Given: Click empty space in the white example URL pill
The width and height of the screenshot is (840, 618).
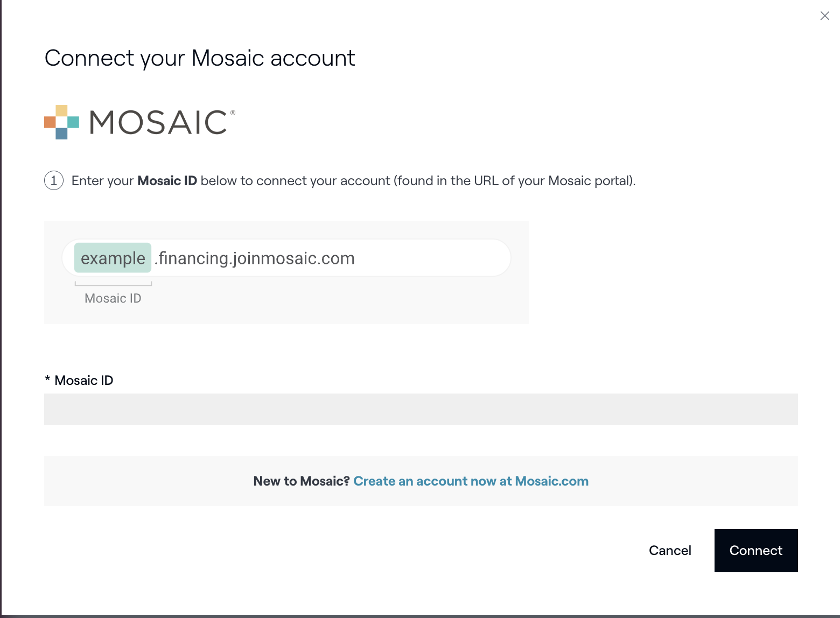Looking at the screenshot, I should click(431, 258).
